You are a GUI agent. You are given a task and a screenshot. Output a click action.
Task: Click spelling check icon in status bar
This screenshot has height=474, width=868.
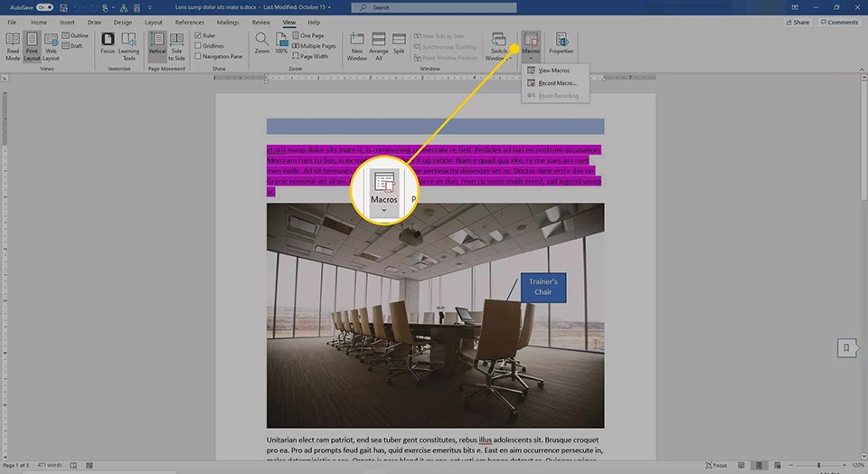pos(73,466)
